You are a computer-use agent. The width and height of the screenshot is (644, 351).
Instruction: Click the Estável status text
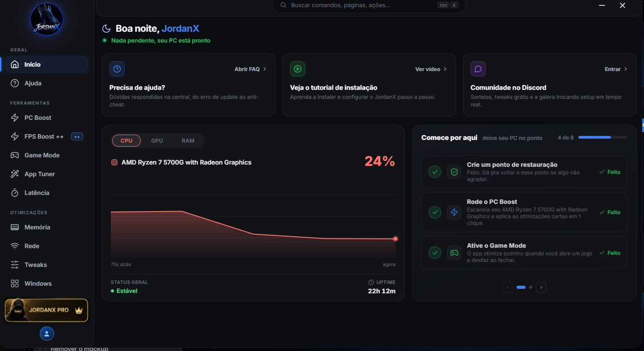coord(127,291)
